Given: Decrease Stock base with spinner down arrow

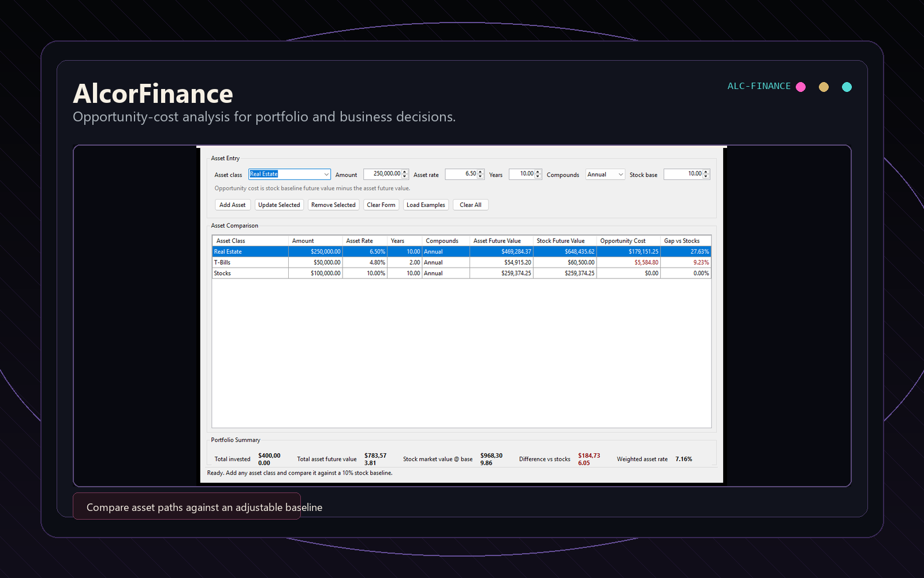Looking at the screenshot, I should point(706,177).
